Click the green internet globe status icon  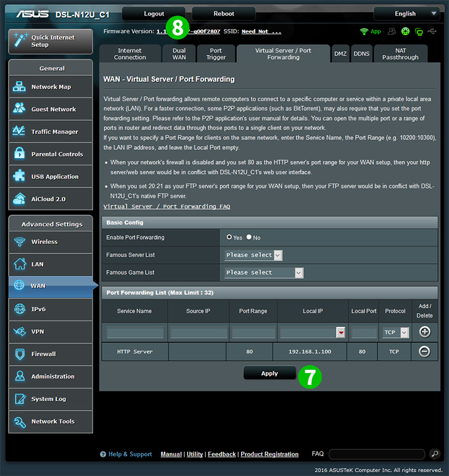pyautogui.click(x=405, y=31)
